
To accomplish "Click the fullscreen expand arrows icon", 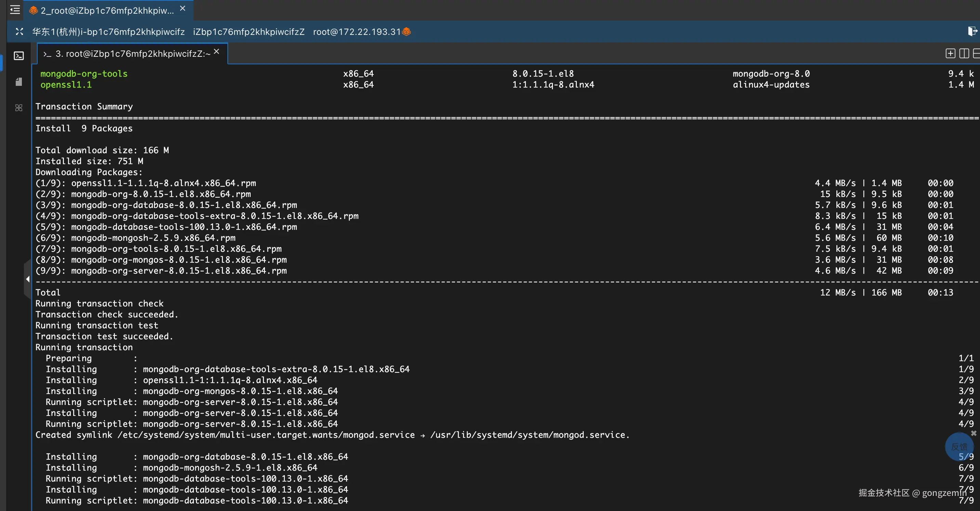I will coord(19,31).
